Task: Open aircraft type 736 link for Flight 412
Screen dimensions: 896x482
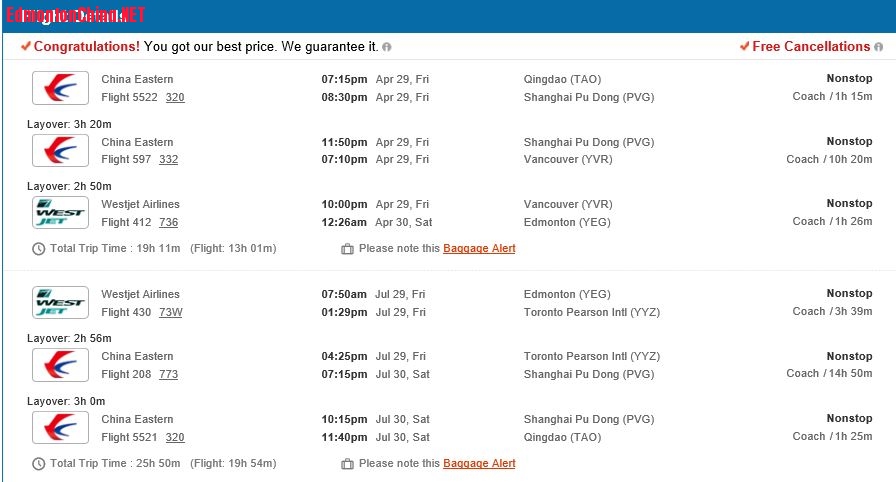Action: point(168,222)
